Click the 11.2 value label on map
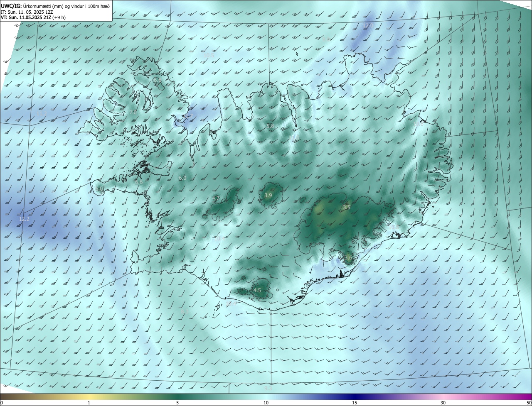532x406 pixels. pos(42,113)
